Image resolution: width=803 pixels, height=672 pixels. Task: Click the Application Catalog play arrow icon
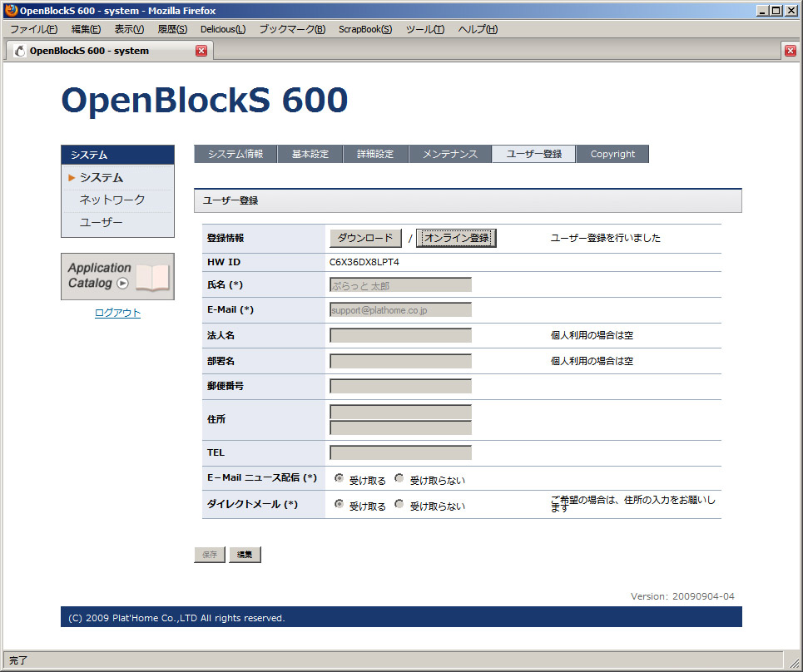click(122, 283)
